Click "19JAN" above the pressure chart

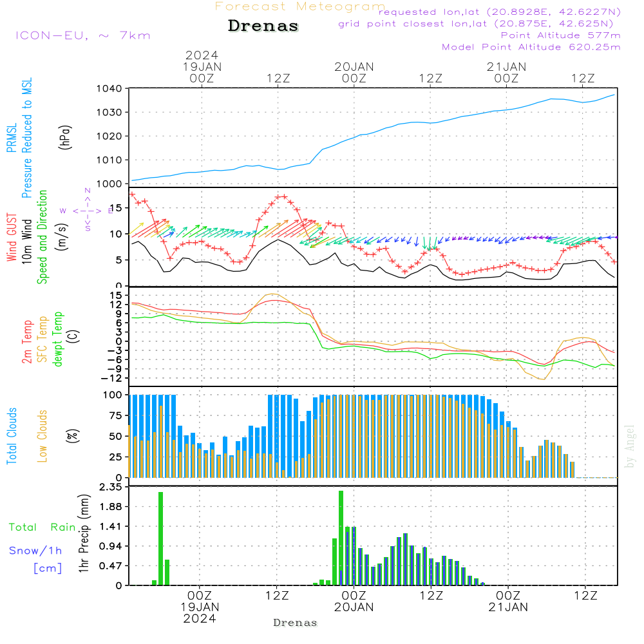point(202,67)
